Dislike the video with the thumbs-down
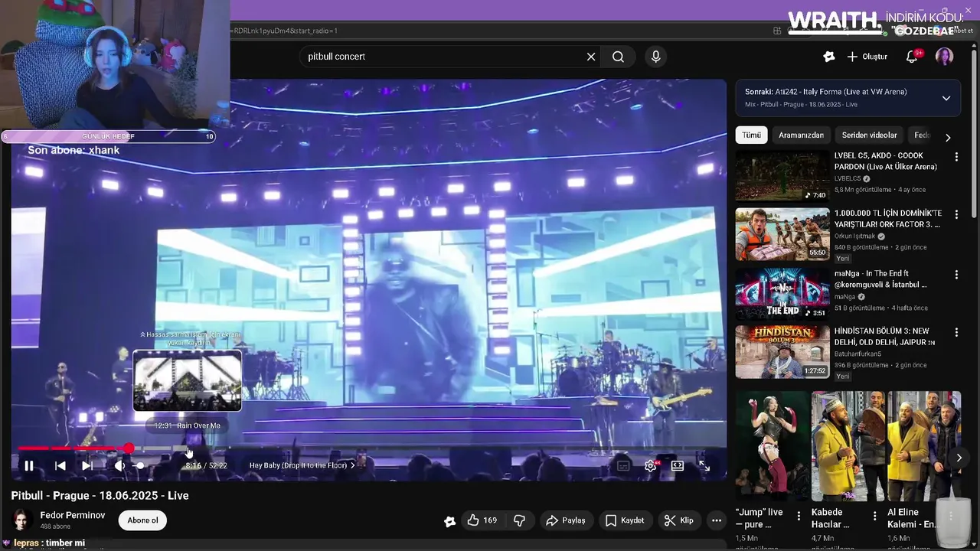This screenshot has height=551, width=980. (519, 520)
